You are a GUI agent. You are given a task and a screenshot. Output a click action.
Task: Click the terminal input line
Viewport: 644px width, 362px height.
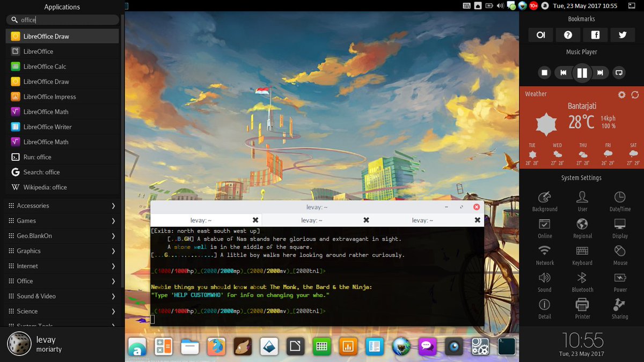317,320
